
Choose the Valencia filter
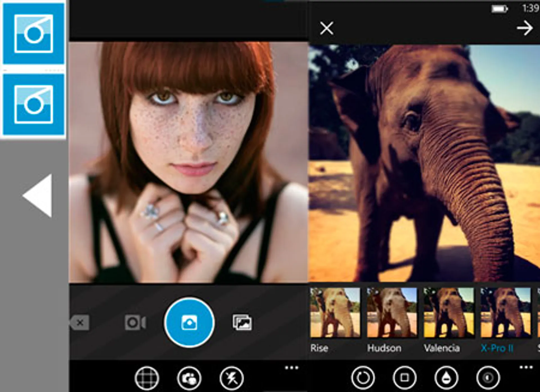449,312
